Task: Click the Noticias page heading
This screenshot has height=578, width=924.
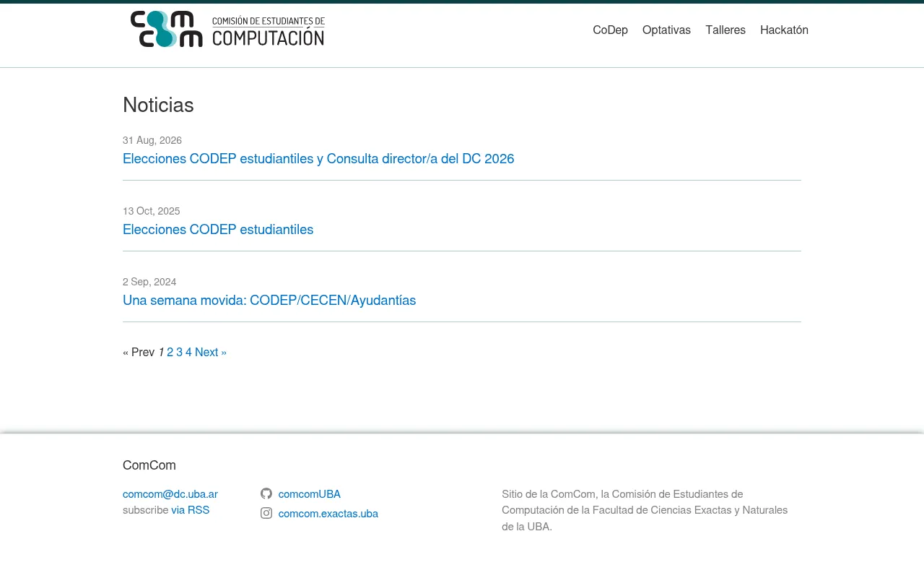Action: point(158,105)
